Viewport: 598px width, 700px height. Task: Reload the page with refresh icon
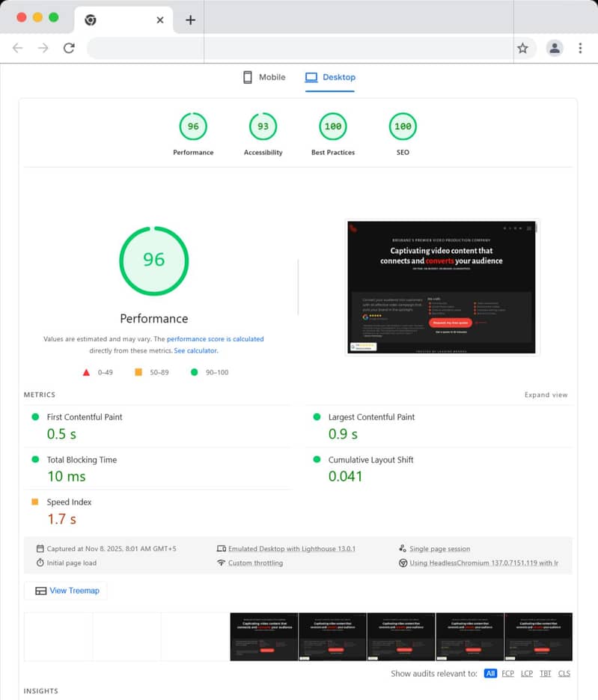tap(69, 48)
